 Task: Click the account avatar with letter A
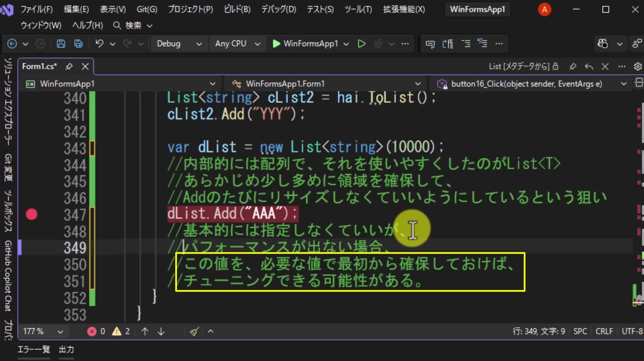544,9
